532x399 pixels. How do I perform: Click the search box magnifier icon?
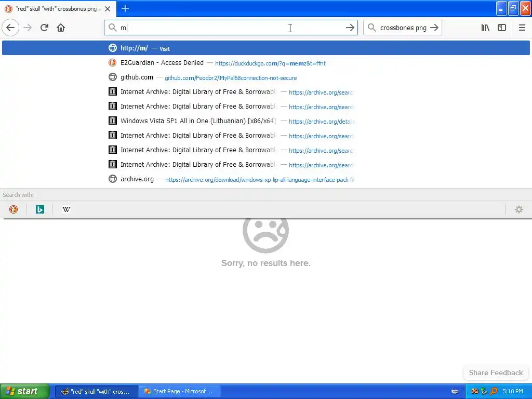pos(372,28)
